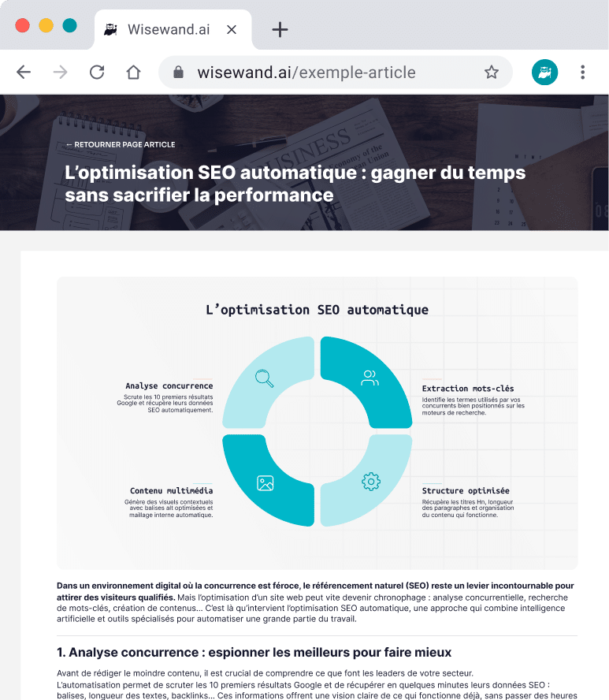Click the Extraction mots-clés infographic label

point(468,389)
